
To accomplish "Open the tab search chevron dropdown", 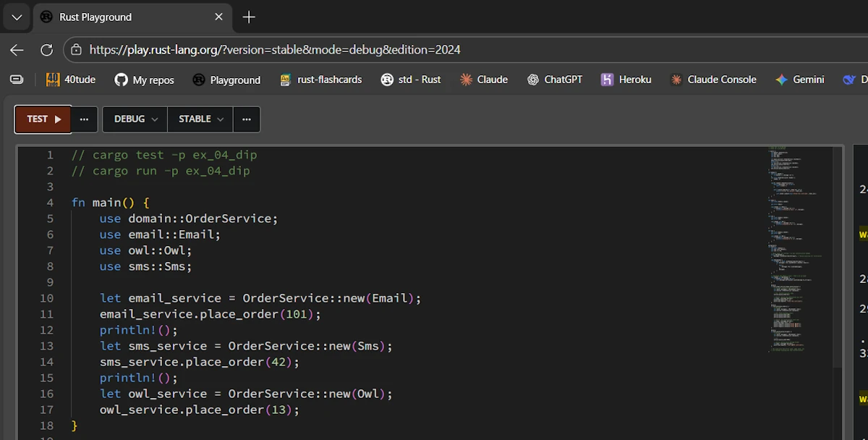I will (17, 17).
